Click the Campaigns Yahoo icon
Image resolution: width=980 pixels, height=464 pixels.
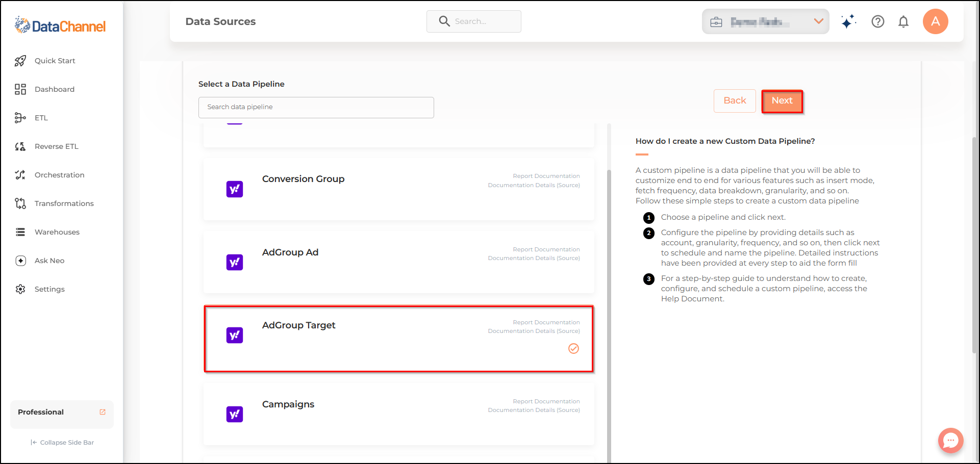tap(235, 414)
